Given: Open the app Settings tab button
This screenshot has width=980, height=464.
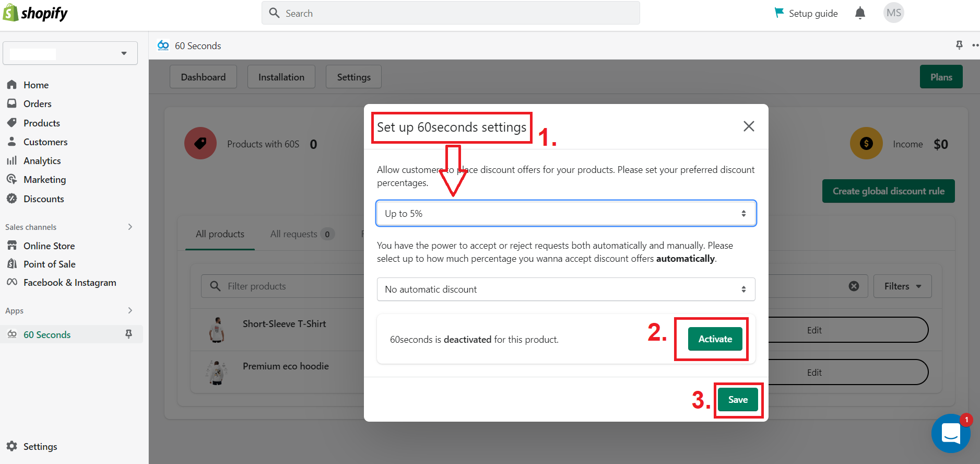Looking at the screenshot, I should (x=353, y=77).
